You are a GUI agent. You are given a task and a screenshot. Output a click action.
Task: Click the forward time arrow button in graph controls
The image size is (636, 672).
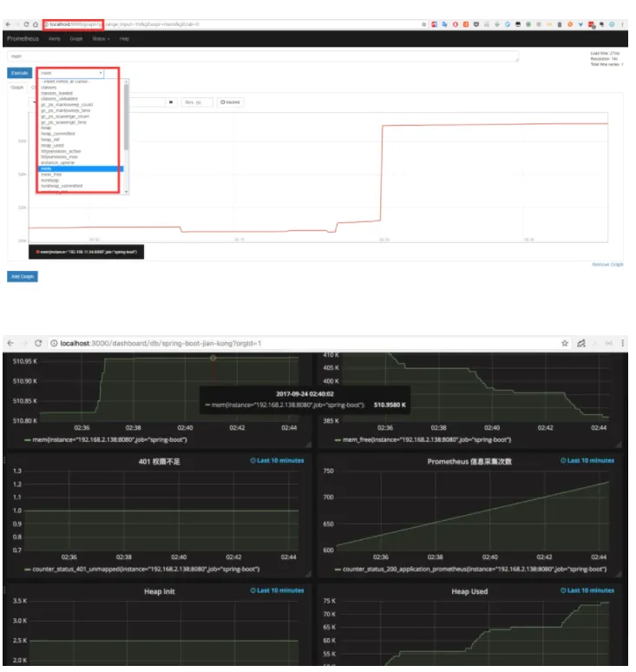[171, 102]
